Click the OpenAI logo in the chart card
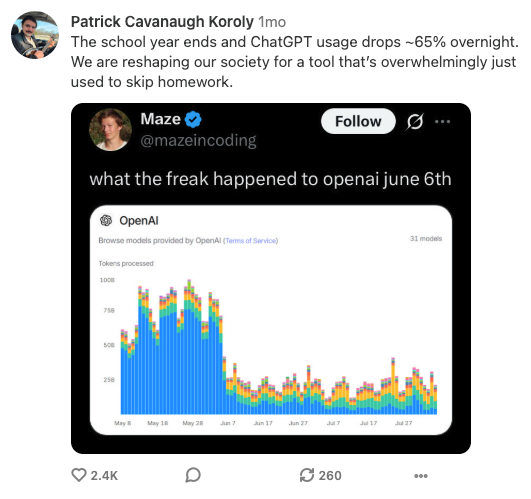 106,220
